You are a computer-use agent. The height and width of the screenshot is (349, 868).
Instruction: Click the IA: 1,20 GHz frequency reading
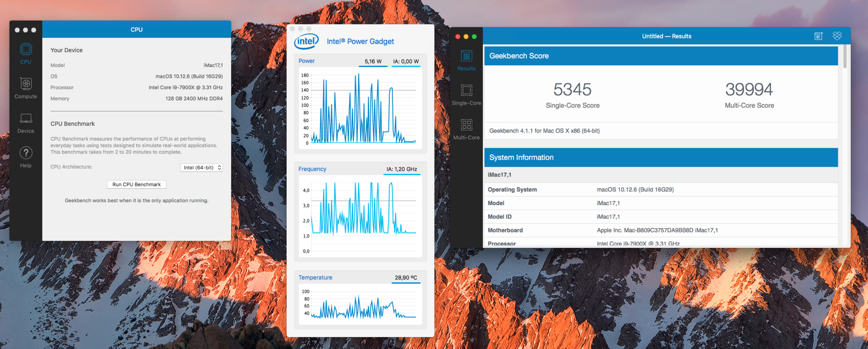(x=401, y=169)
